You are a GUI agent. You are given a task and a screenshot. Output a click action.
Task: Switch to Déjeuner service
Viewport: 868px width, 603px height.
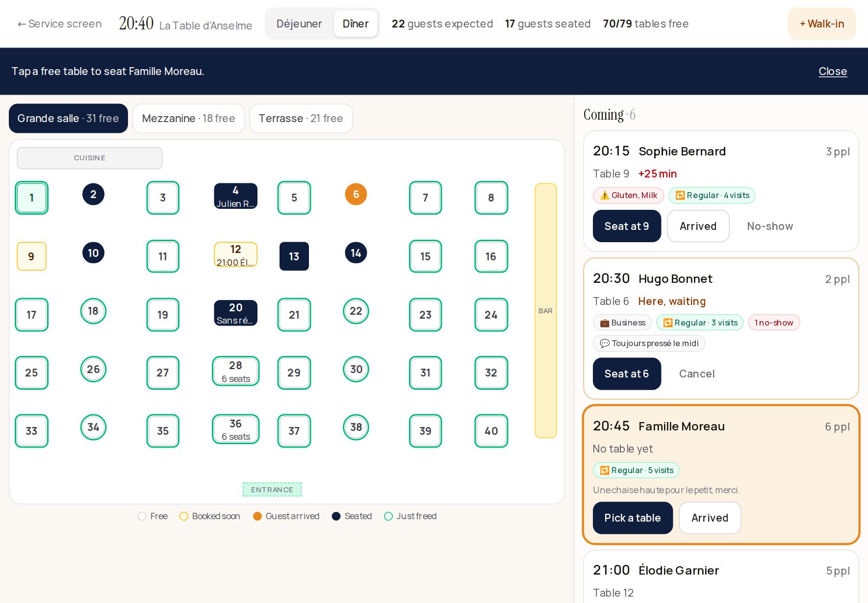(299, 24)
